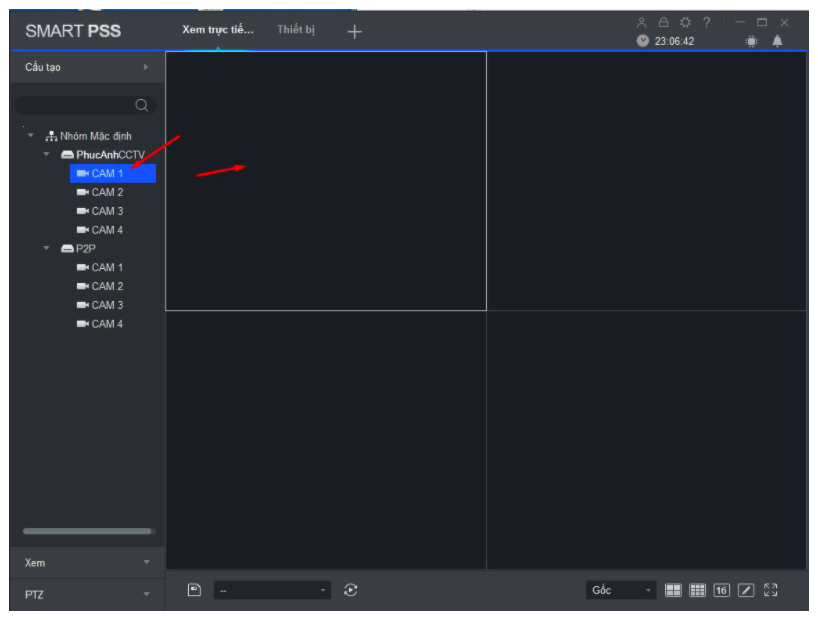The height and width of the screenshot is (620, 818).
Task: Lock the application with padlock icon
Action: (x=663, y=22)
